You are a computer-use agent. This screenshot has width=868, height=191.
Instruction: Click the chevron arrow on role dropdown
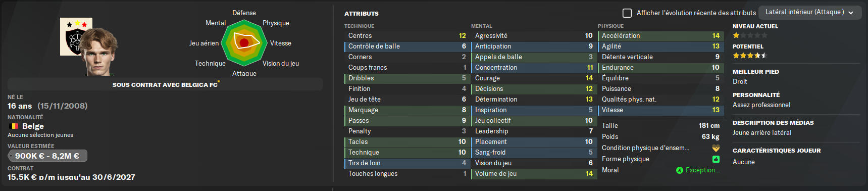coord(851,13)
